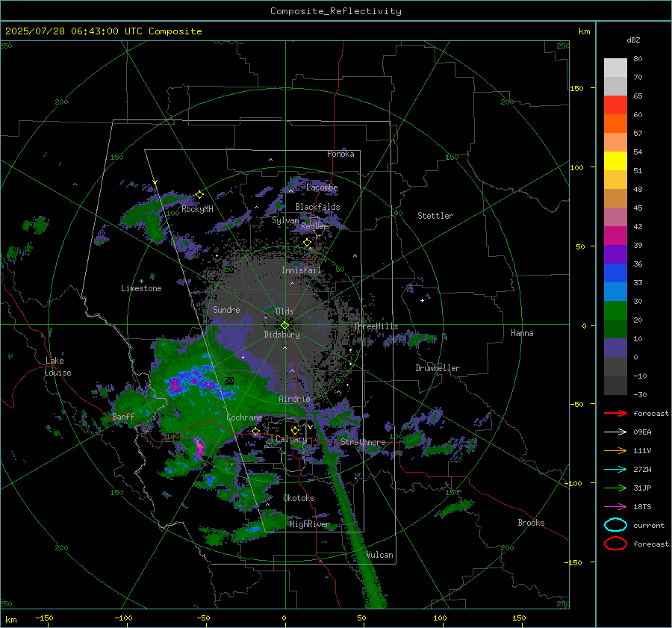Click the Airdrie label
This screenshot has height=628, width=672.
pyautogui.click(x=294, y=399)
